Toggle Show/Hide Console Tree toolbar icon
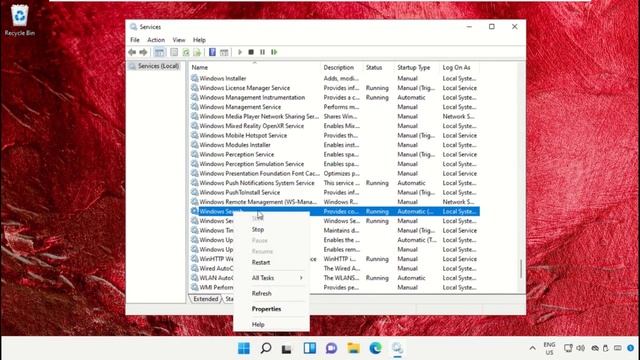 tap(159, 52)
